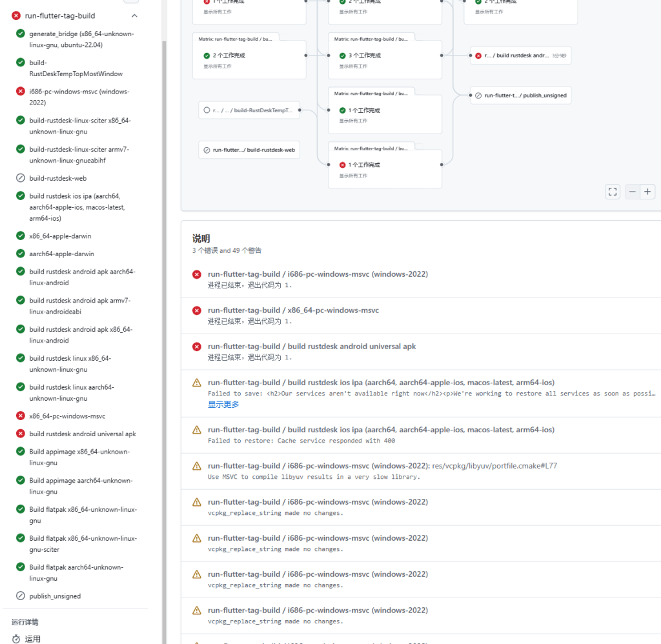This screenshot has height=644, width=661.
Task: Click red error icon on android universal apk annotation
Action: point(197,347)
